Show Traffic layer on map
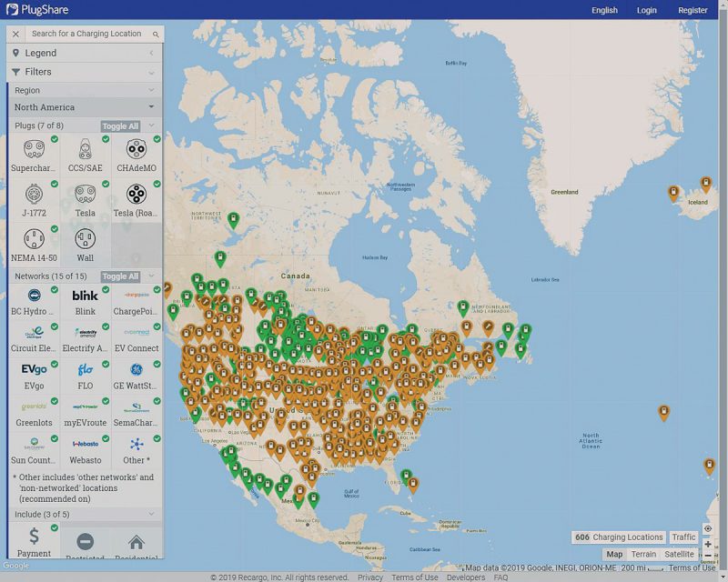The width and height of the screenshot is (728, 582). pos(684,537)
